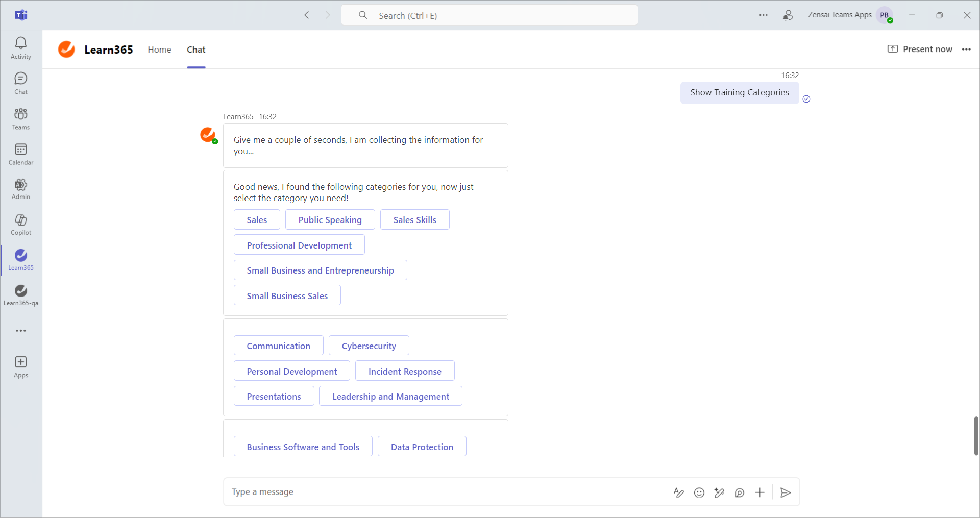Open the format text icon
Screen dimensions: 980x518
(x=678, y=492)
